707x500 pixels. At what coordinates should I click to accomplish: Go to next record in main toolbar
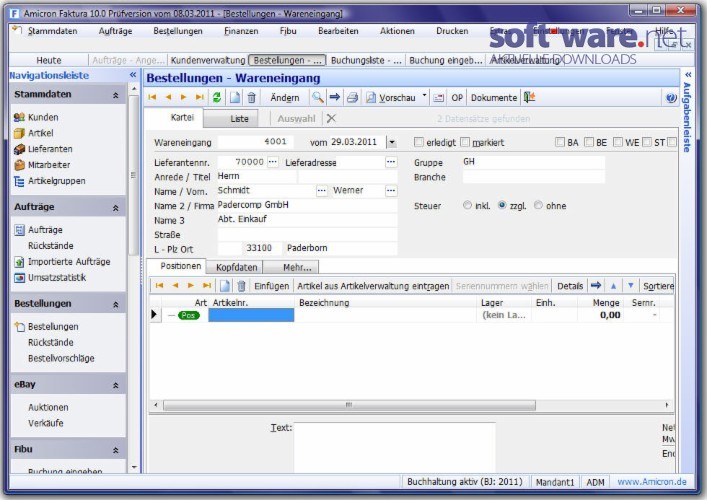[184, 97]
